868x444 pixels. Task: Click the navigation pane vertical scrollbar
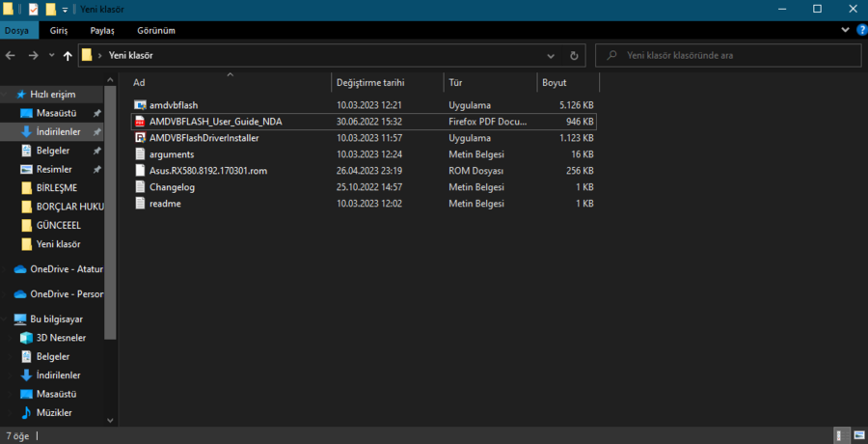[x=111, y=212]
